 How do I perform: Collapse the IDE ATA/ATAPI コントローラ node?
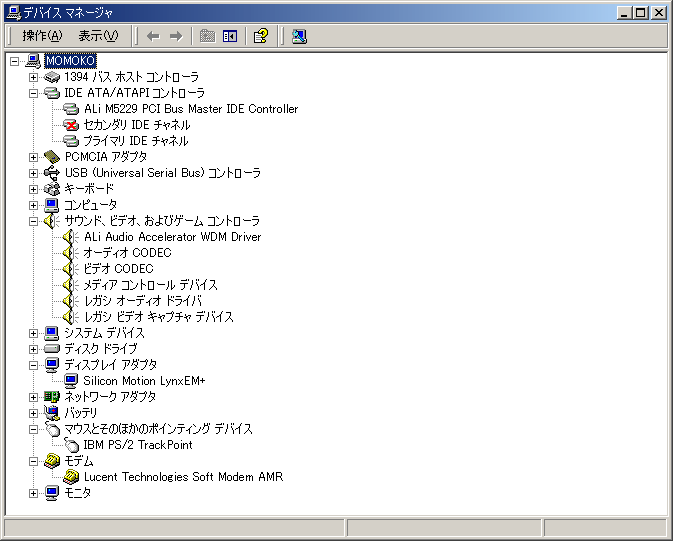[x=33, y=93]
